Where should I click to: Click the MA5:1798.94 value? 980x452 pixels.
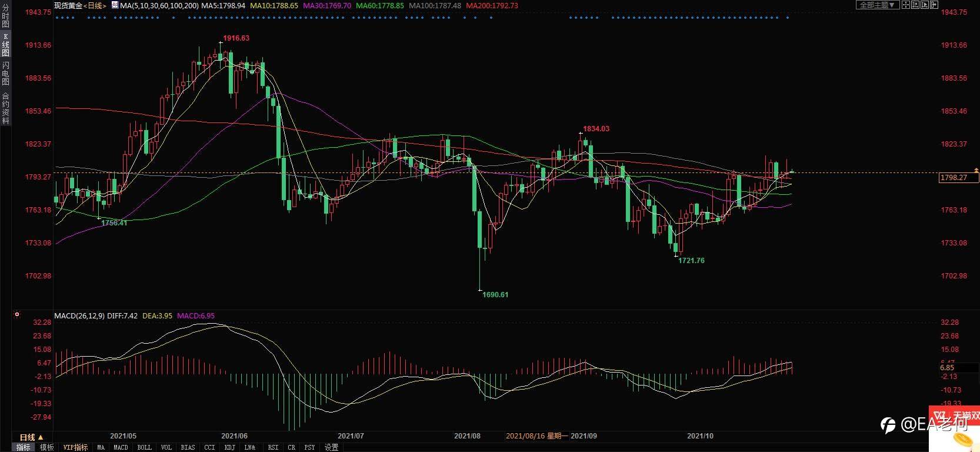[224, 5]
